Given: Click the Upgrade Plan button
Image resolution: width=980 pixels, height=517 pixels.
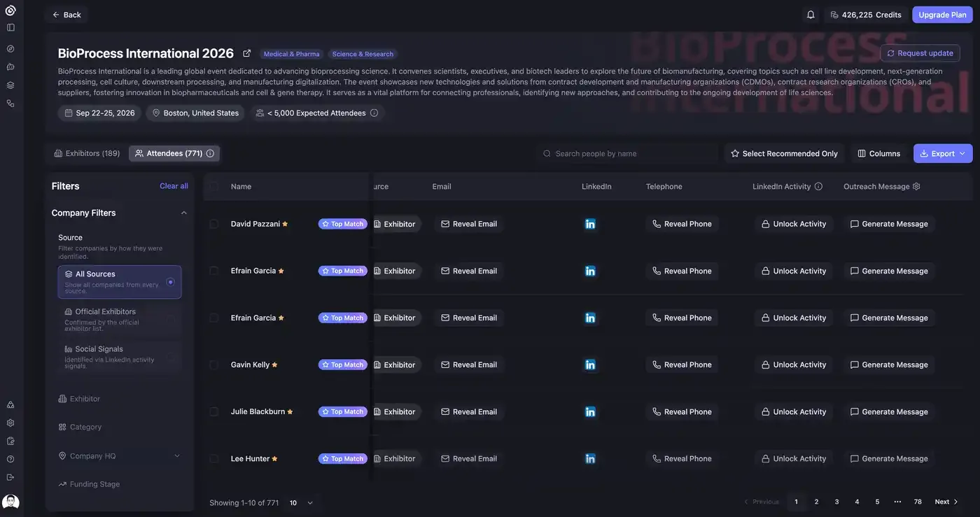Looking at the screenshot, I should tap(942, 15).
